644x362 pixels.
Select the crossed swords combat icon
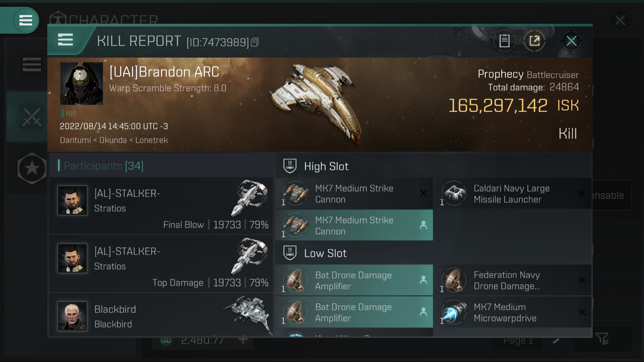(32, 117)
